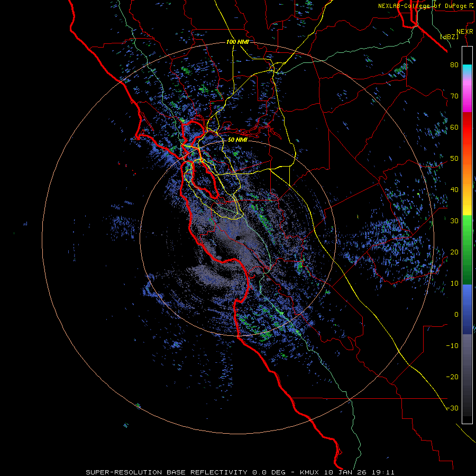476x476 pixels.
Task: Click the cyan band of the color bar
Action: [467, 70]
